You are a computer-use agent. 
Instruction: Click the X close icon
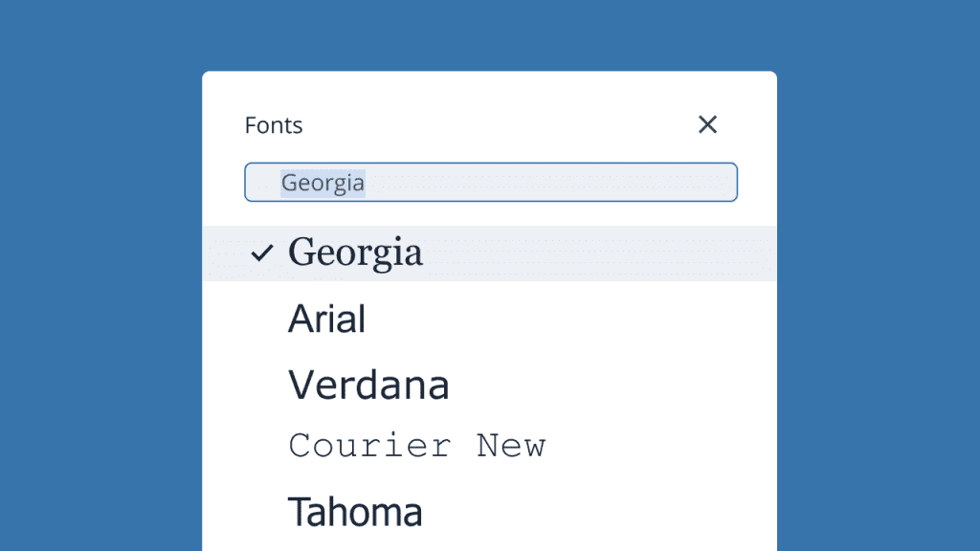tap(707, 124)
